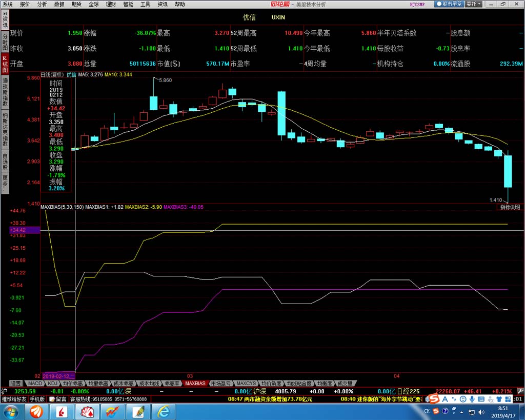525x420 pixels.
Task: Open 道琼斯指数 in sidebar
Action: point(5,91)
